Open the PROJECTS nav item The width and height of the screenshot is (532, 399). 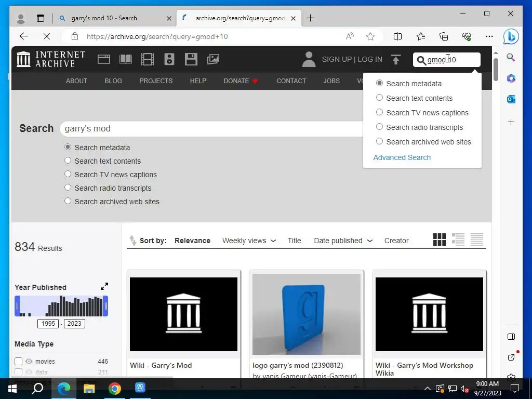click(x=156, y=81)
